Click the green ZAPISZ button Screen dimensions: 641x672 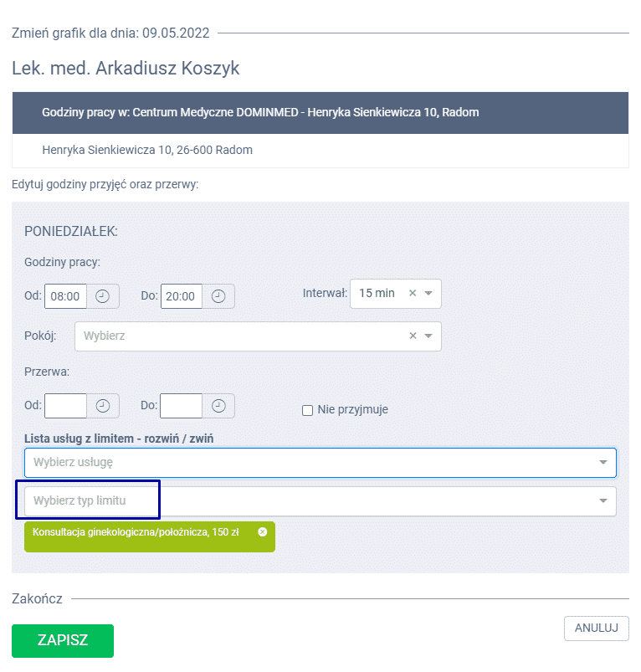pyautogui.click(x=63, y=641)
